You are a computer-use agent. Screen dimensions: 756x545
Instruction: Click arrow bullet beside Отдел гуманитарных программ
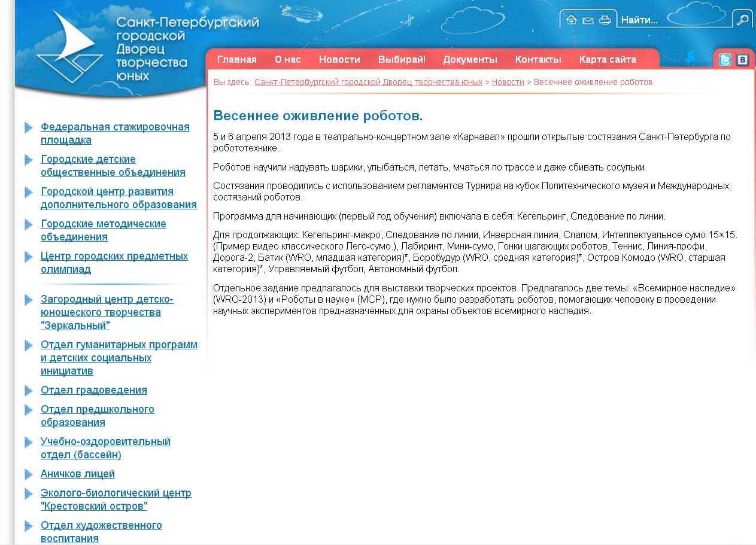tap(29, 345)
